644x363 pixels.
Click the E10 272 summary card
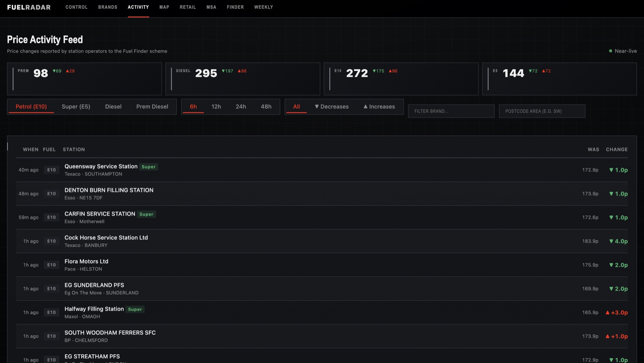(401, 79)
